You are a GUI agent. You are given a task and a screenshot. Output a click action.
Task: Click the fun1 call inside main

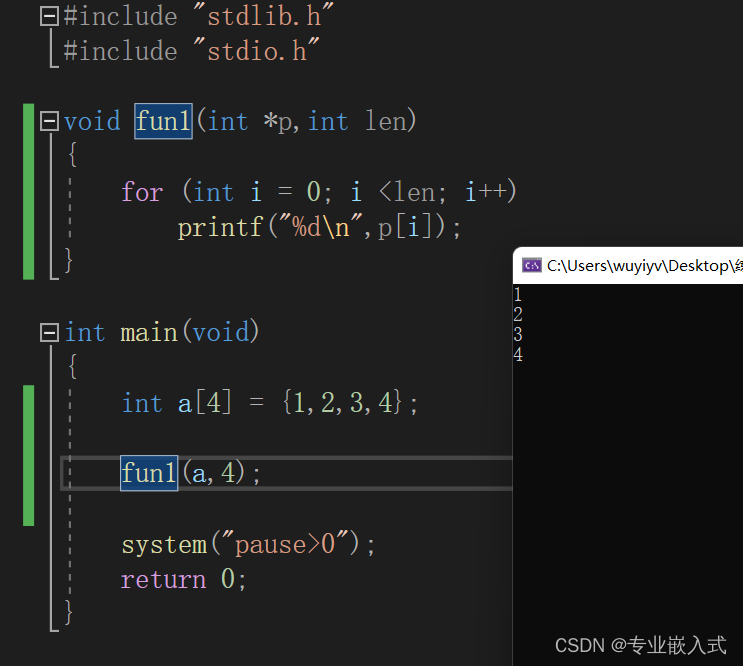[149, 473]
